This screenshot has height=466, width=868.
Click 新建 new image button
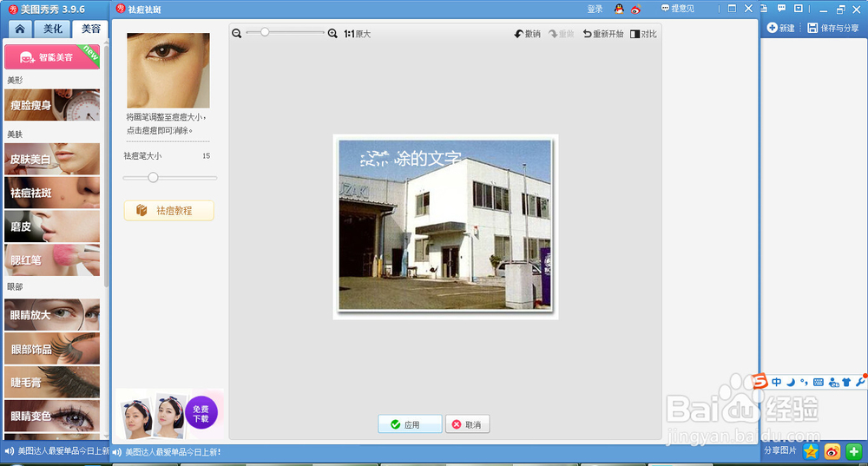[780, 28]
